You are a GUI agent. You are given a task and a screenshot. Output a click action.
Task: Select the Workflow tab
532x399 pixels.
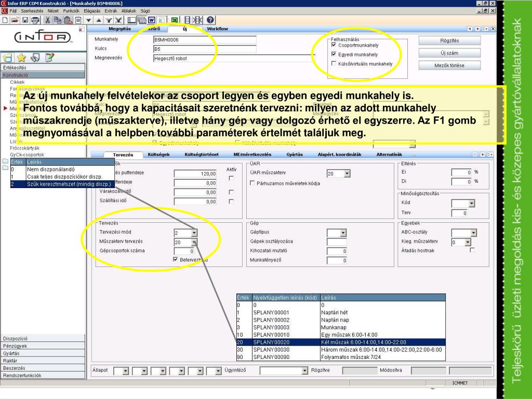218,29
